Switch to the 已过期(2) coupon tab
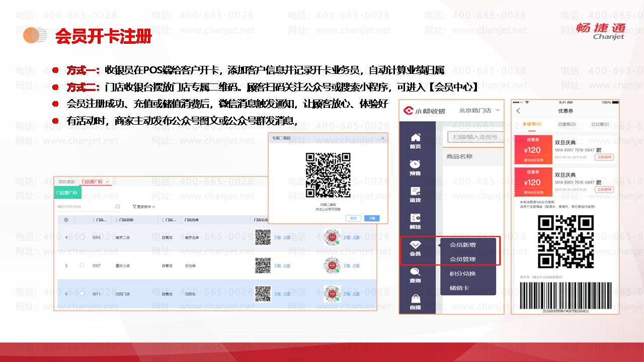644x362 pixels. 600,124
